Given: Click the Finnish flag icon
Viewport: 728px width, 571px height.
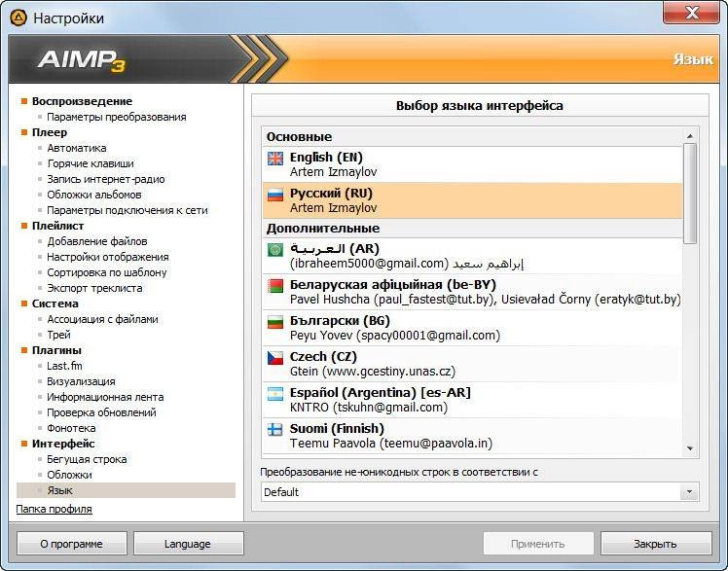Looking at the screenshot, I should click(275, 430).
